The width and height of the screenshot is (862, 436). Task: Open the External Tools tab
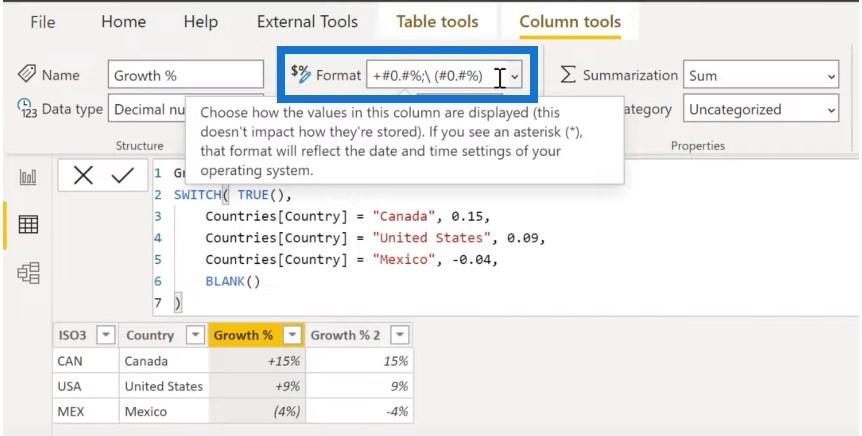coord(307,22)
